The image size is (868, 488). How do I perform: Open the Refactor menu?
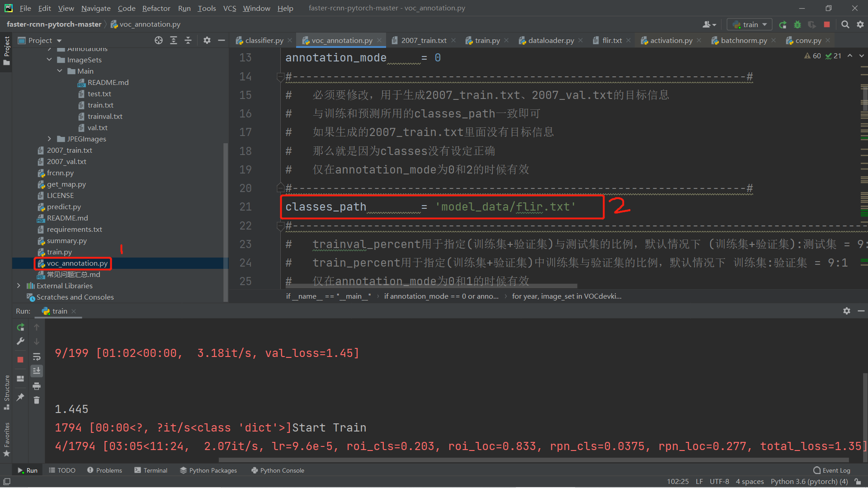[156, 8]
